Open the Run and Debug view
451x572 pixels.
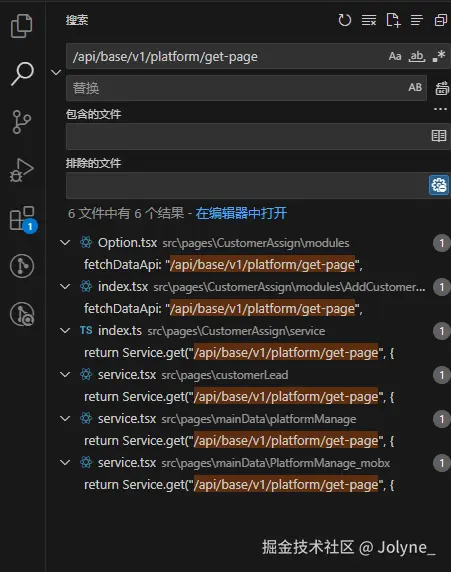22,170
